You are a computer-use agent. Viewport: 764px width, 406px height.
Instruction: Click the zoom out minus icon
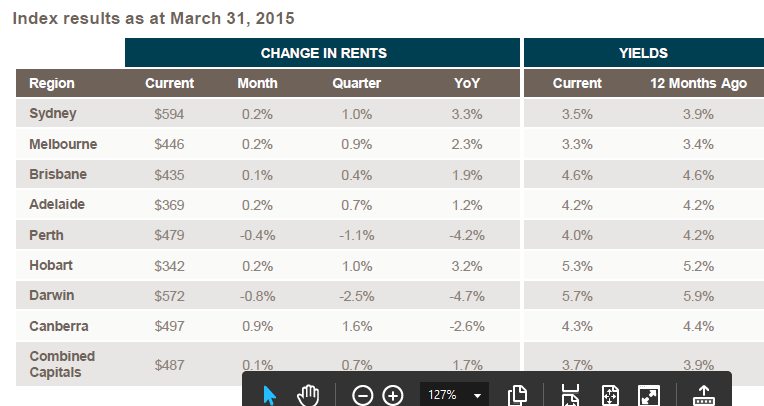(x=363, y=395)
